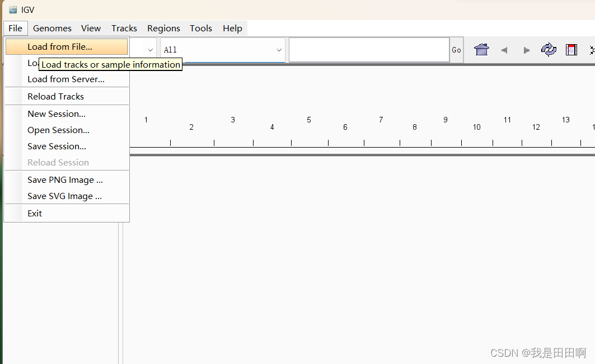
Task: Open the Regions menu
Action: point(163,29)
